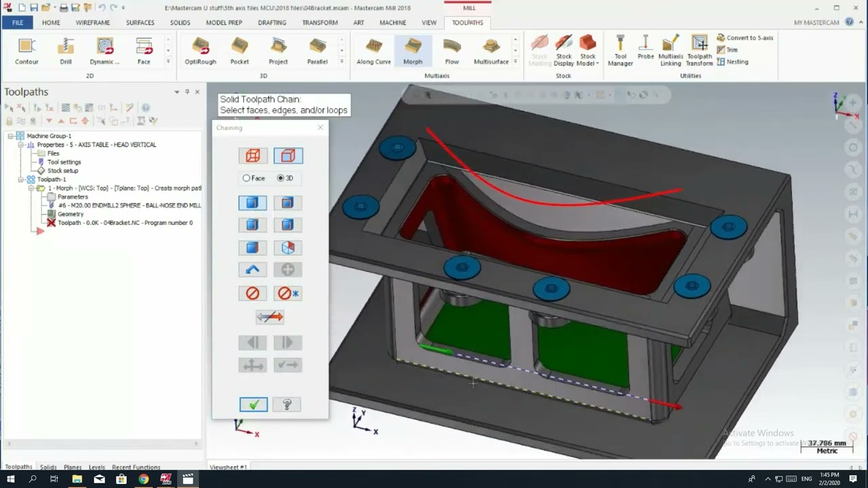
Task: Collapse the Toolpath-1 group
Action: pyautogui.click(x=21, y=180)
